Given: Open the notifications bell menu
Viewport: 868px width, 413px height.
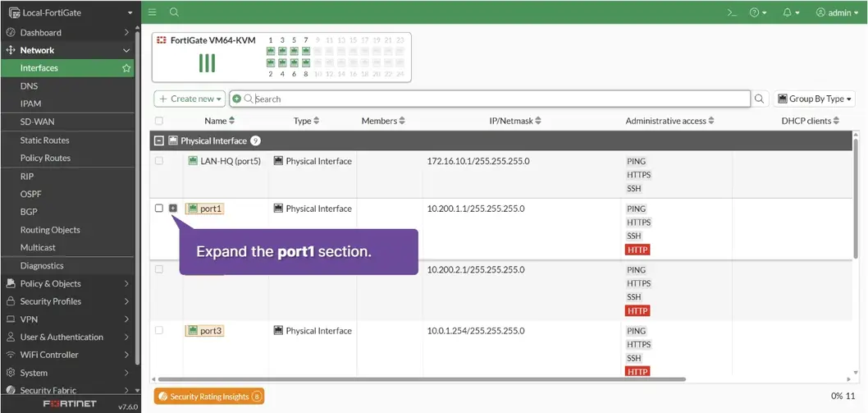Looking at the screenshot, I should 791,13.
